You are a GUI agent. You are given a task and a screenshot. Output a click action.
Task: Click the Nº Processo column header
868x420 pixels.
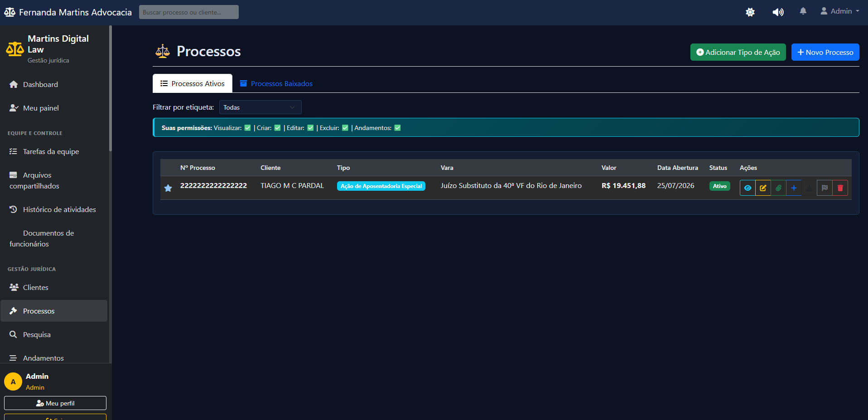[198, 168]
